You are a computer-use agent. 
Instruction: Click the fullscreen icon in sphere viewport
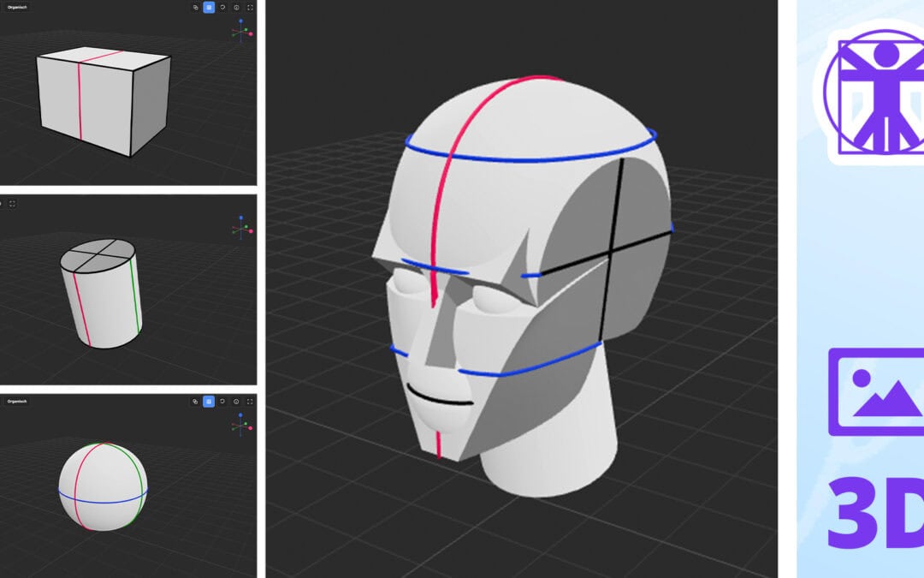[x=250, y=402]
